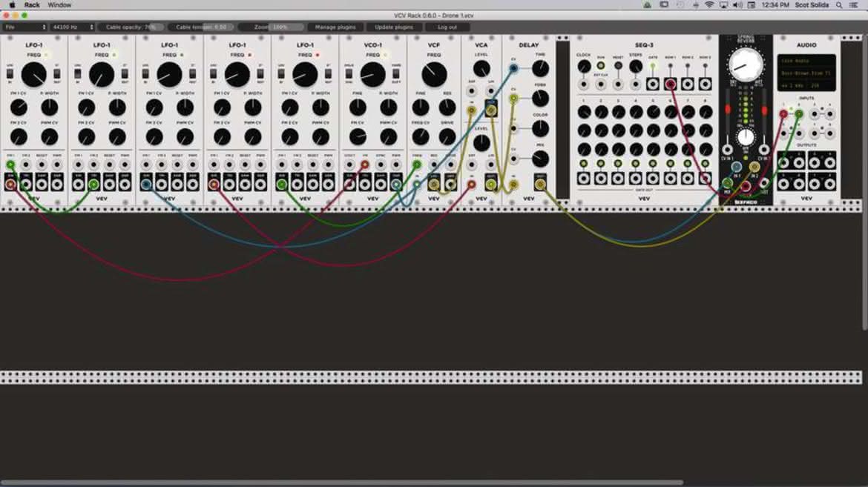
Task: Toggle the VCO-1 ANLG/DIGI switch
Action: (x=349, y=73)
